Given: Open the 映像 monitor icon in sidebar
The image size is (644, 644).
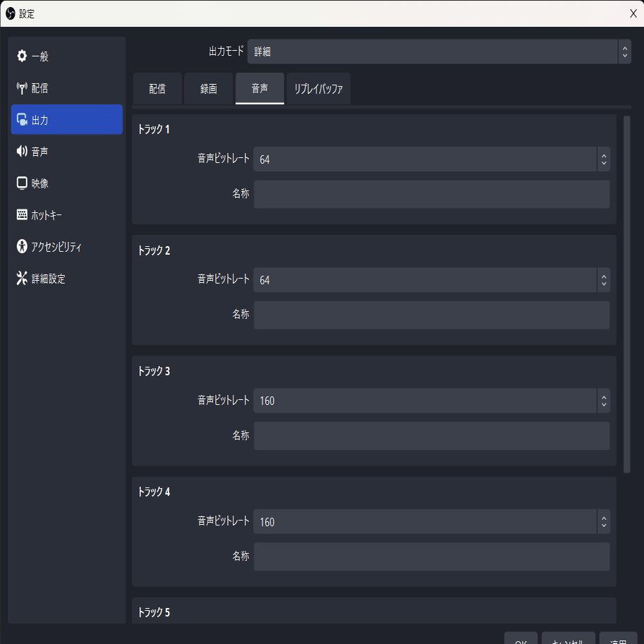Looking at the screenshot, I should point(22,183).
